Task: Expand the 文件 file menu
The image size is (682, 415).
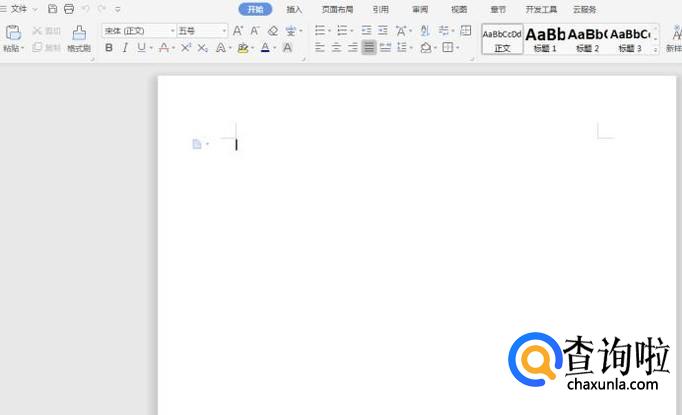Action: click(19, 9)
